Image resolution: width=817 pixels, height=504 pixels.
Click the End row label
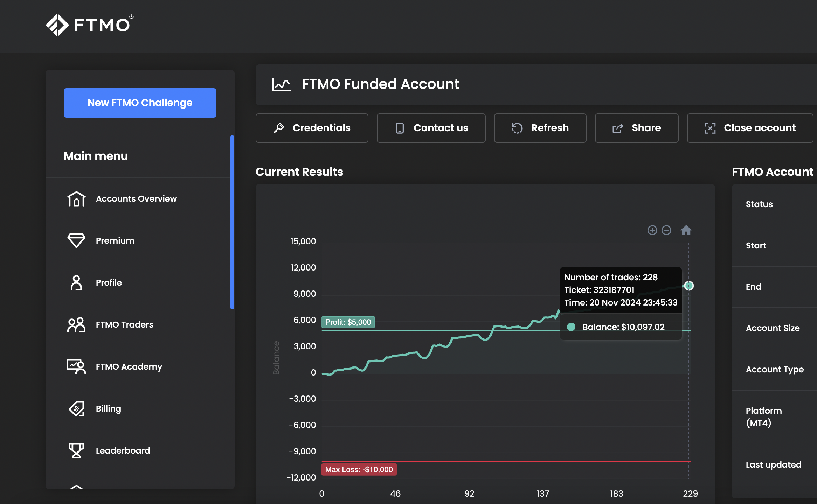[x=754, y=287]
